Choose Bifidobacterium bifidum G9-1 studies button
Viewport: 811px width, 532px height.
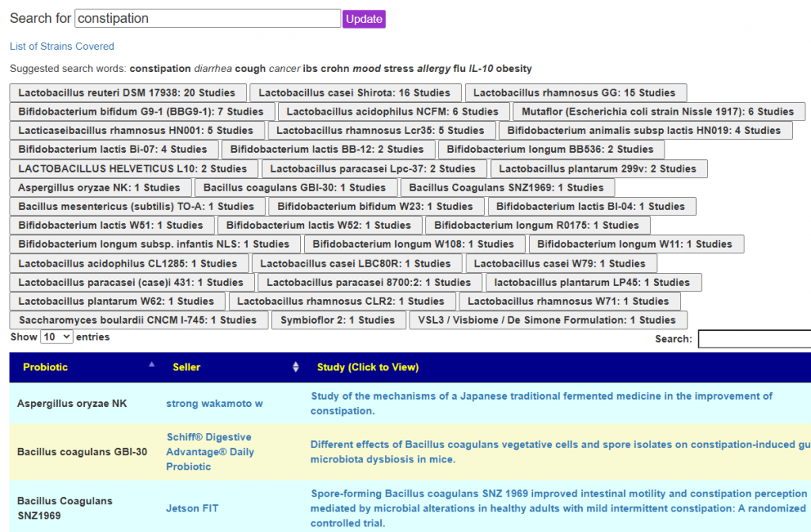141,112
